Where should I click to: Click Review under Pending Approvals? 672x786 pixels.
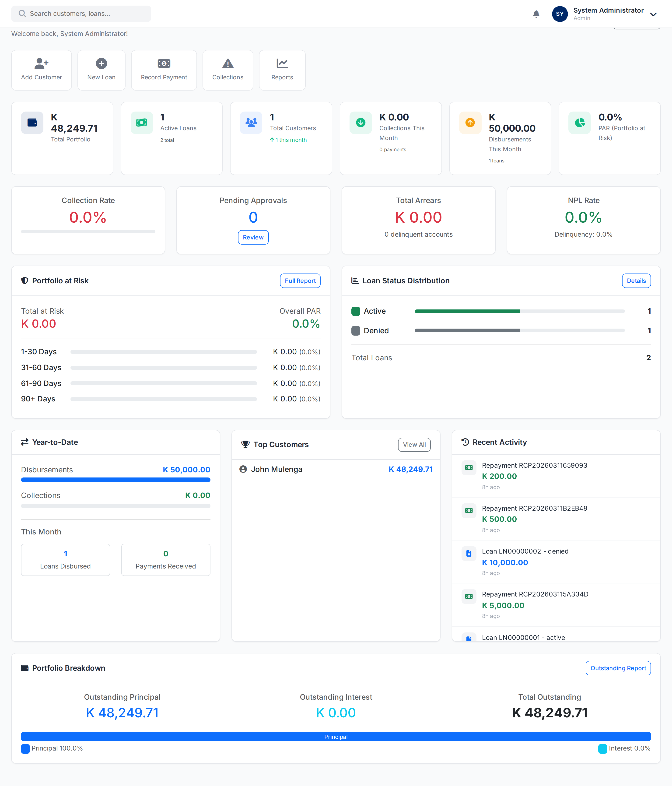coord(253,237)
